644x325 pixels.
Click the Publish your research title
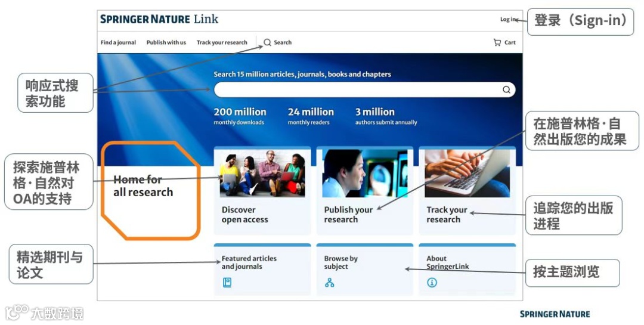(348, 215)
